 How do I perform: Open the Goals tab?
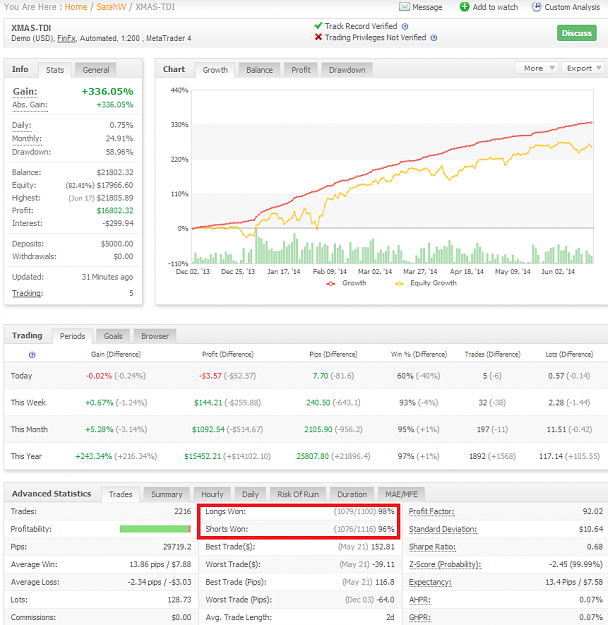tap(113, 336)
